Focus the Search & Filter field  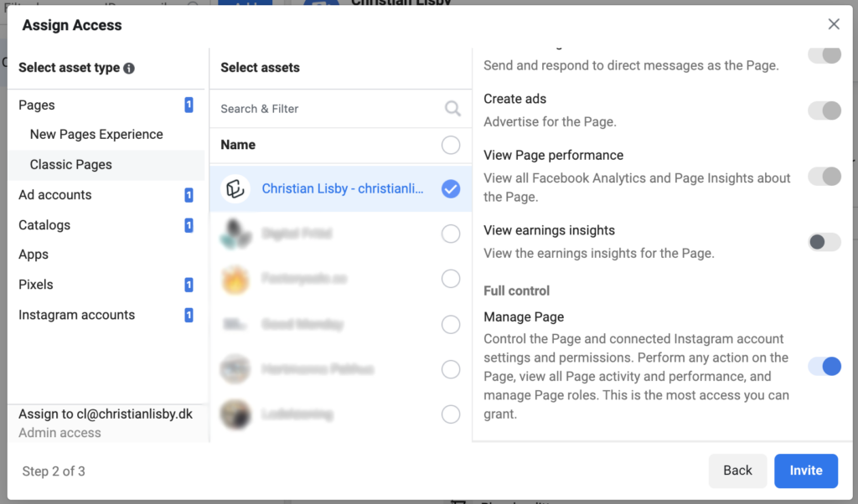pos(340,109)
